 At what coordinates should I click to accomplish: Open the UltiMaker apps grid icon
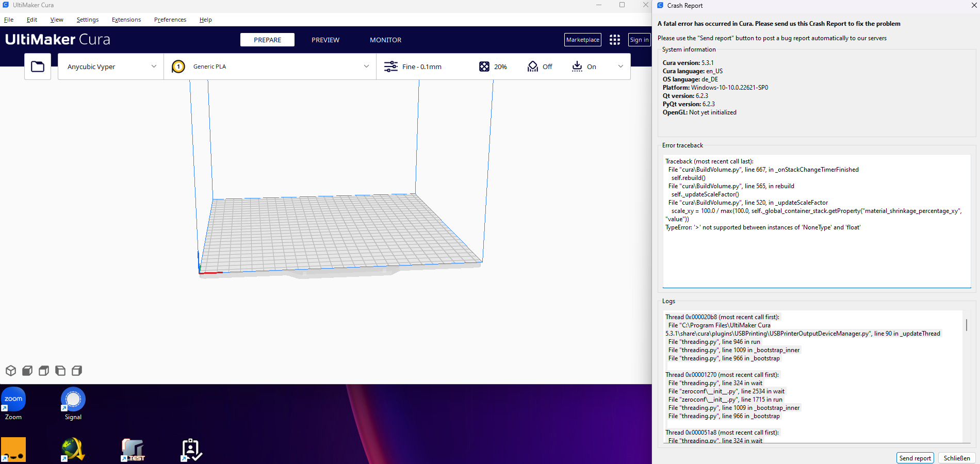click(x=614, y=39)
